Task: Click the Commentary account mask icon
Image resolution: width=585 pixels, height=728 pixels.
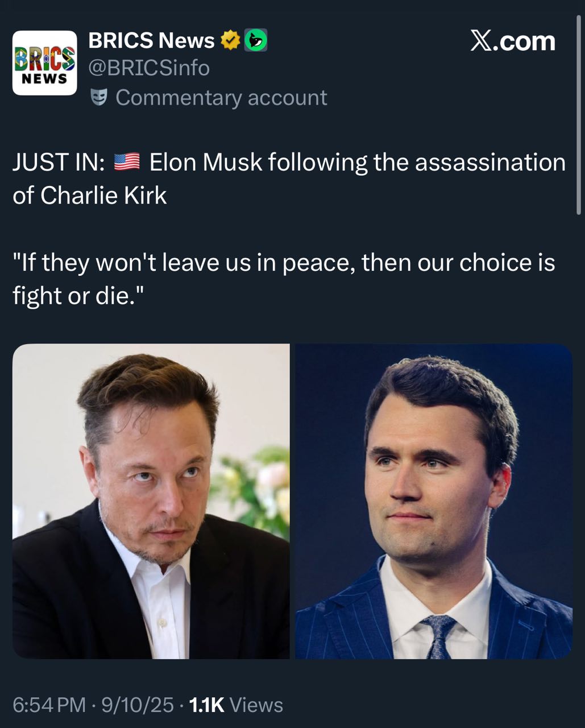Action: point(99,98)
